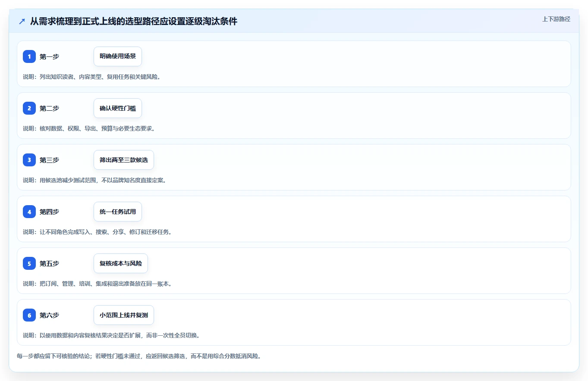Click the 第四步 label
This screenshot has height=381, width=588.
pyautogui.click(x=49, y=212)
